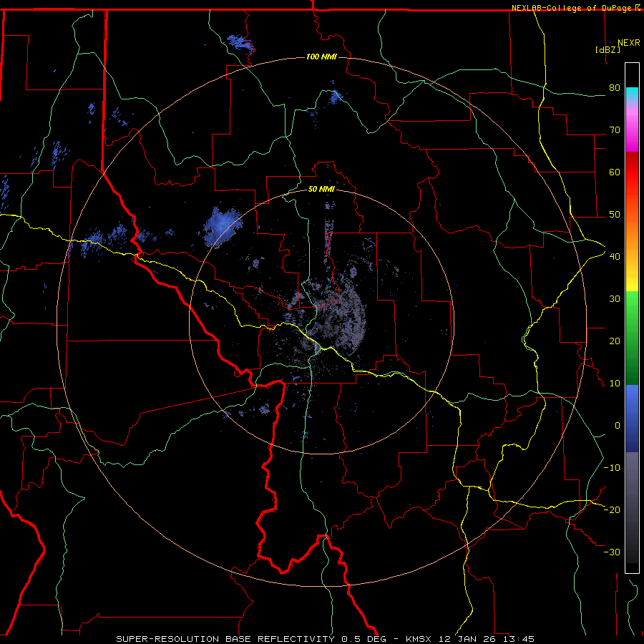Click the 20 value on the dBZ scale
Viewport: 644px width, 644px height.
[615, 341]
